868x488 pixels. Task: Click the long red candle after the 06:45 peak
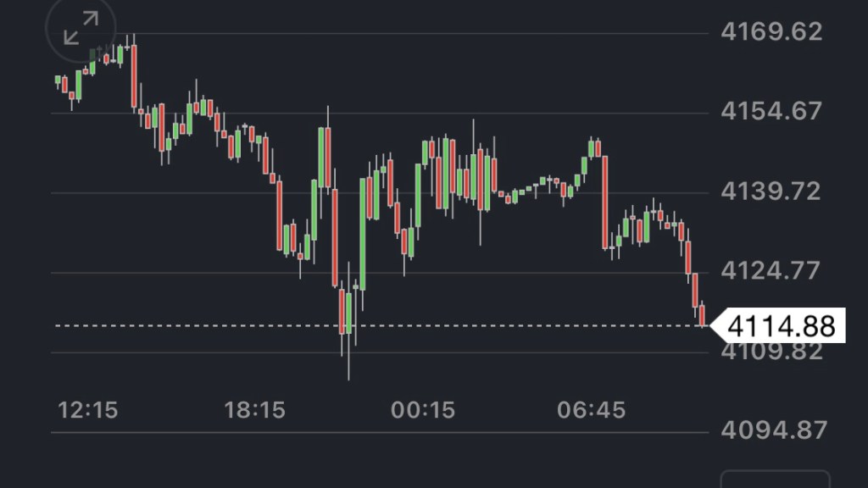[605, 202]
